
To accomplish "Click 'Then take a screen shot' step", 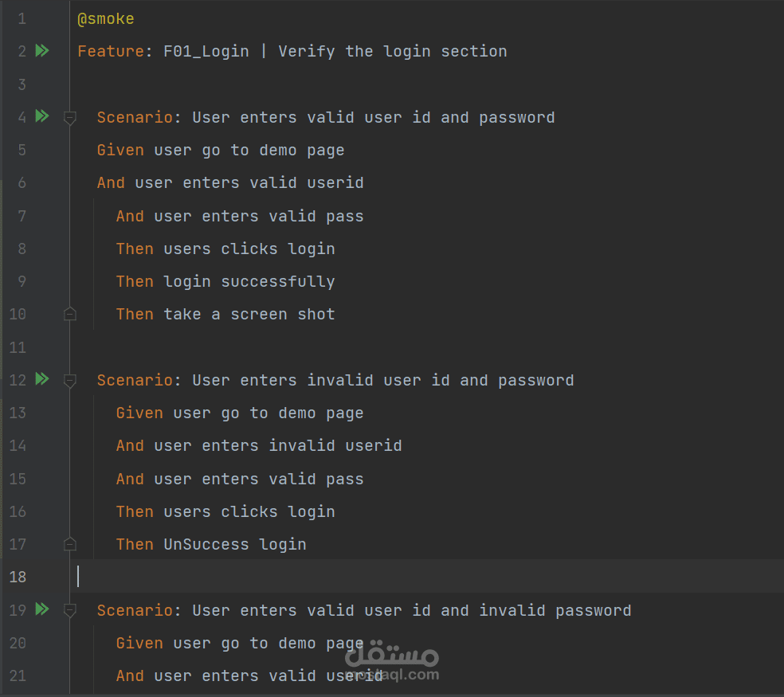I will tap(225, 315).
